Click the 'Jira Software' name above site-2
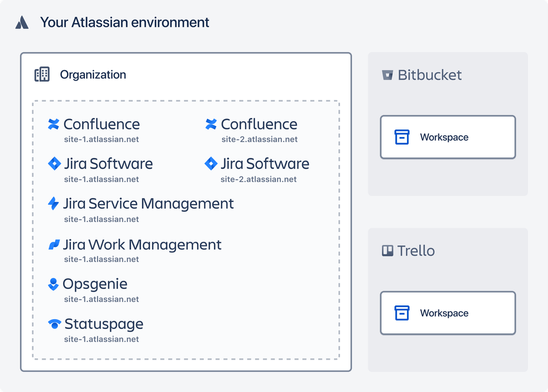This screenshot has width=548, height=392. pyautogui.click(x=265, y=163)
